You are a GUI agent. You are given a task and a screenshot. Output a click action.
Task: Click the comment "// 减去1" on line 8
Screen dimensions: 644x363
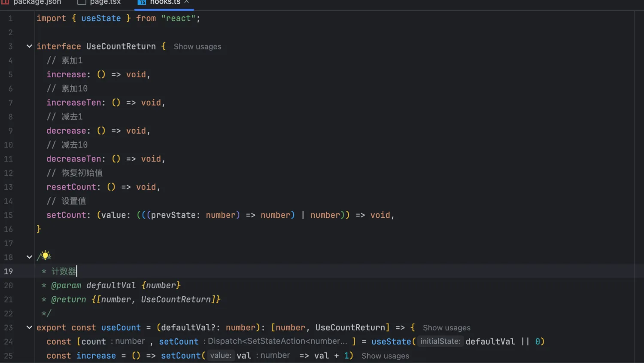[x=64, y=117]
